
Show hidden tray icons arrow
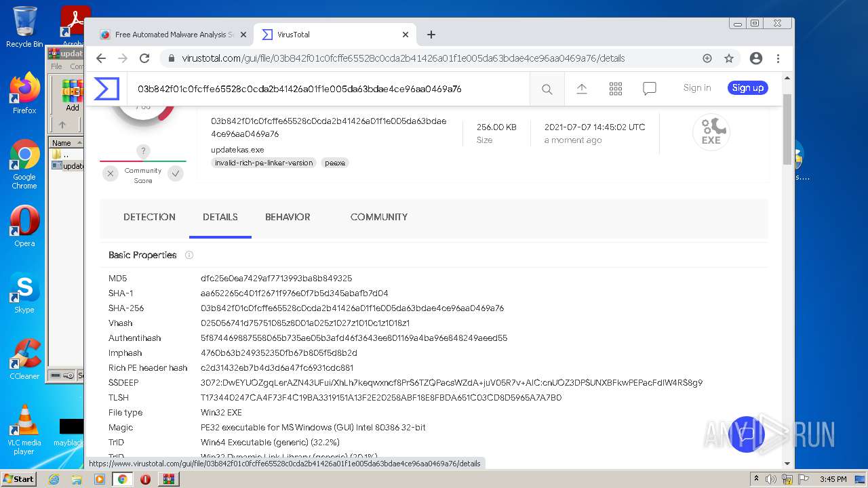tap(757, 479)
